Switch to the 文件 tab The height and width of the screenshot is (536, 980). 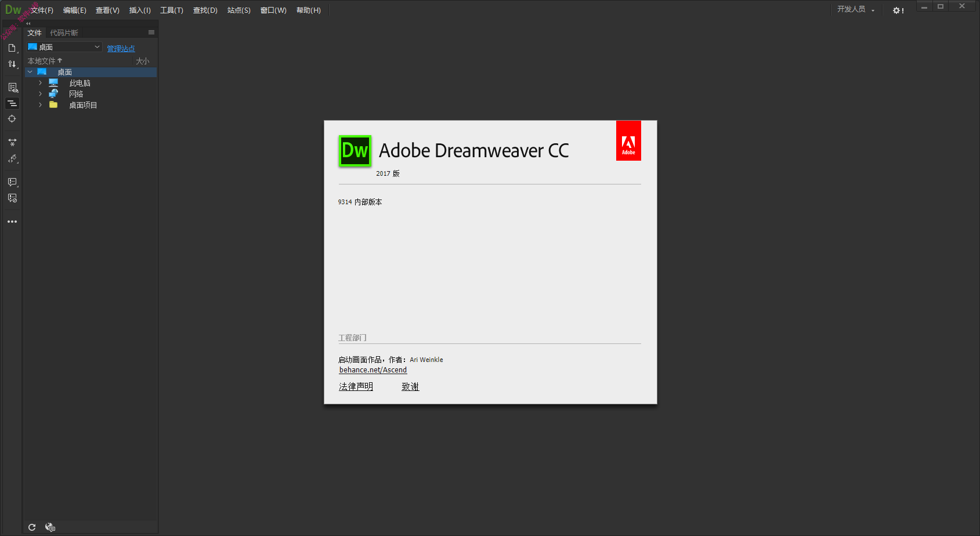35,32
